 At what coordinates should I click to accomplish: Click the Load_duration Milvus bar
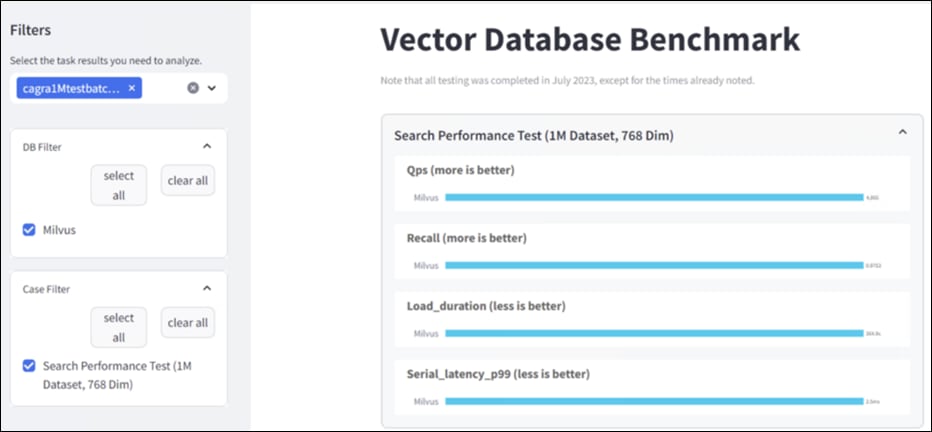tap(653, 333)
